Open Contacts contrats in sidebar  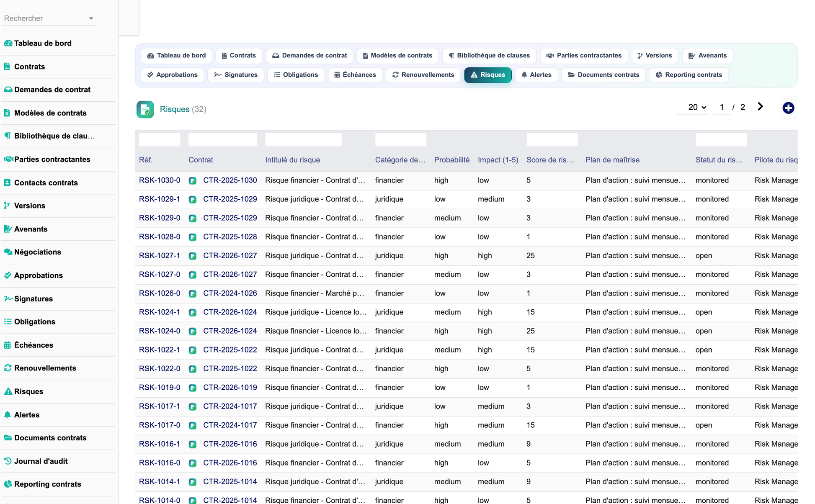(46, 183)
